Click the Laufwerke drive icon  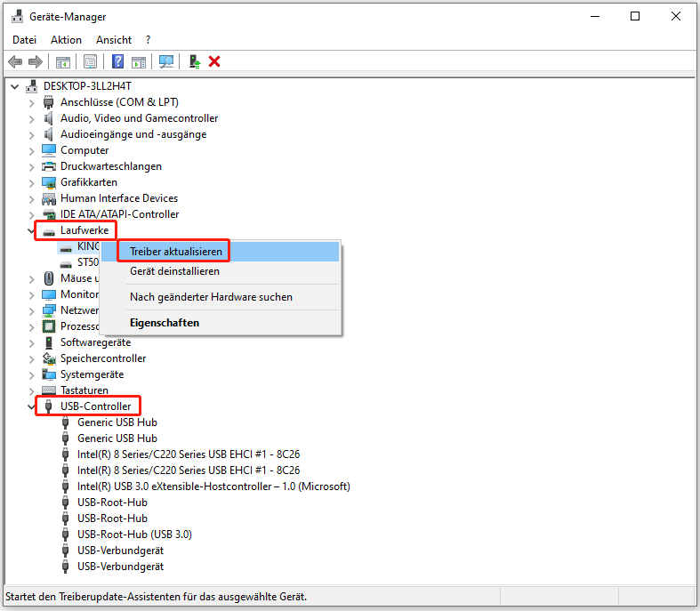(49, 231)
